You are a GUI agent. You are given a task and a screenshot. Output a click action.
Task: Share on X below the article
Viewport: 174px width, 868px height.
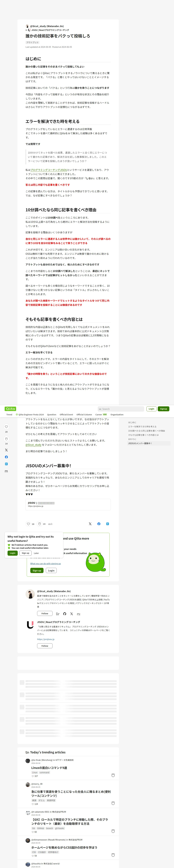tap(90, 524)
